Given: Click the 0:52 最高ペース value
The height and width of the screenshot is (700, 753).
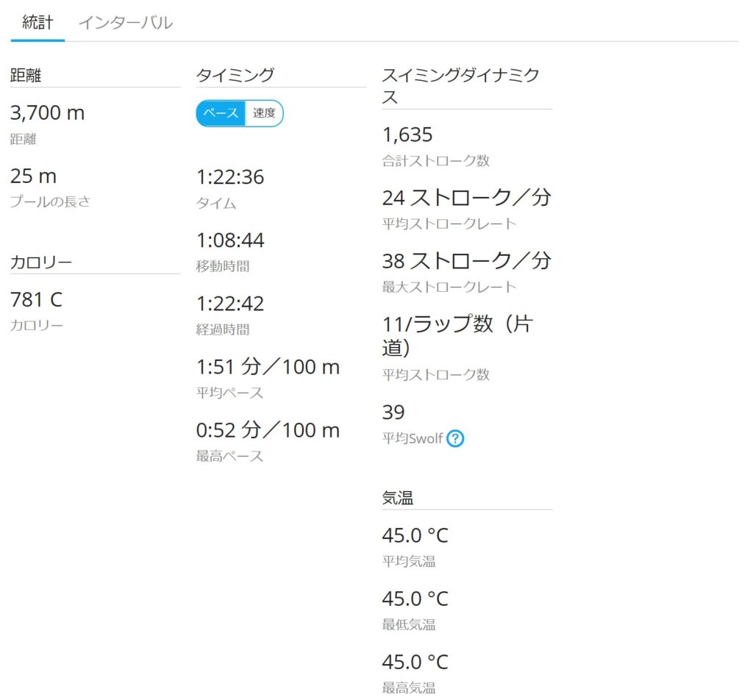Looking at the screenshot, I should click(x=268, y=430).
